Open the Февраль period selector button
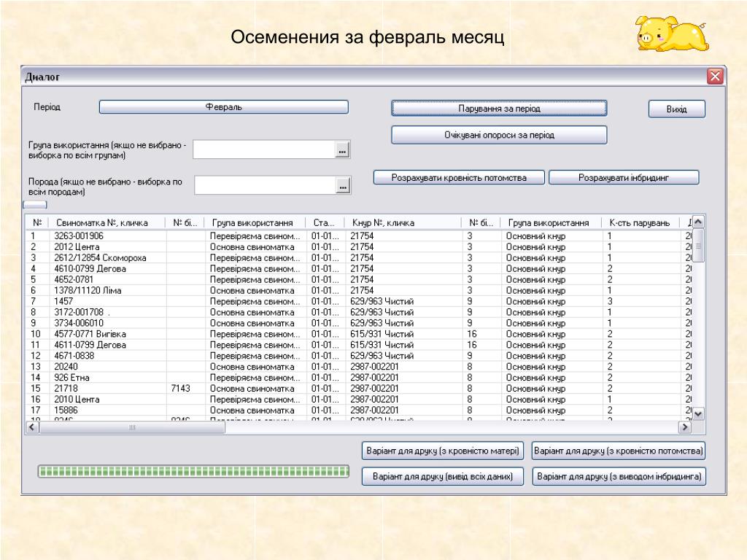747x560 pixels. click(x=223, y=107)
